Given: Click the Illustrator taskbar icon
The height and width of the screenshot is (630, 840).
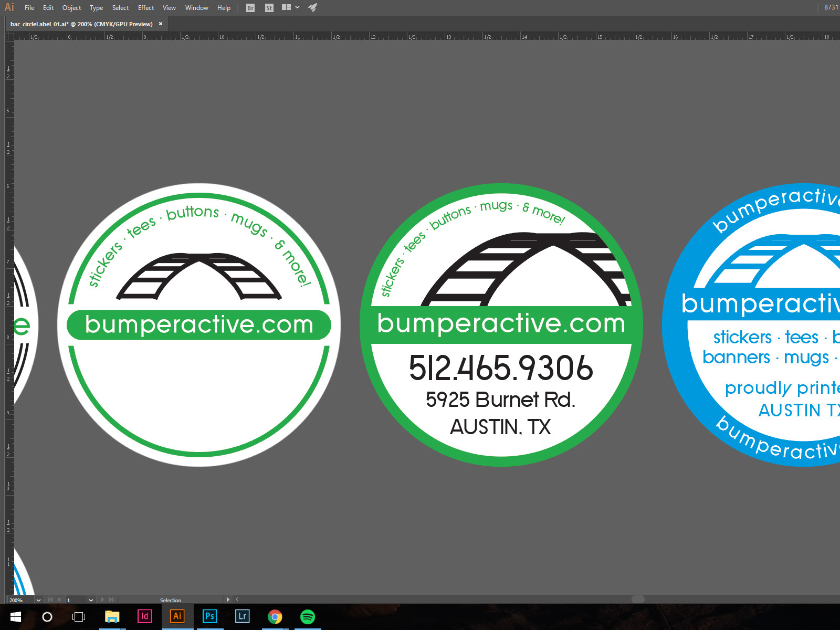Looking at the screenshot, I should 177,616.
